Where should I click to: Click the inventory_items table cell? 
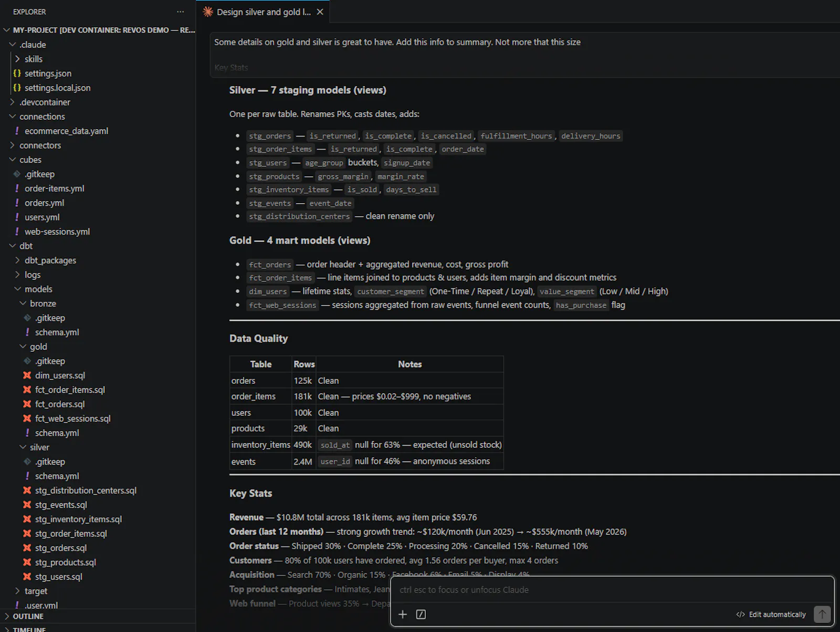pos(261,445)
